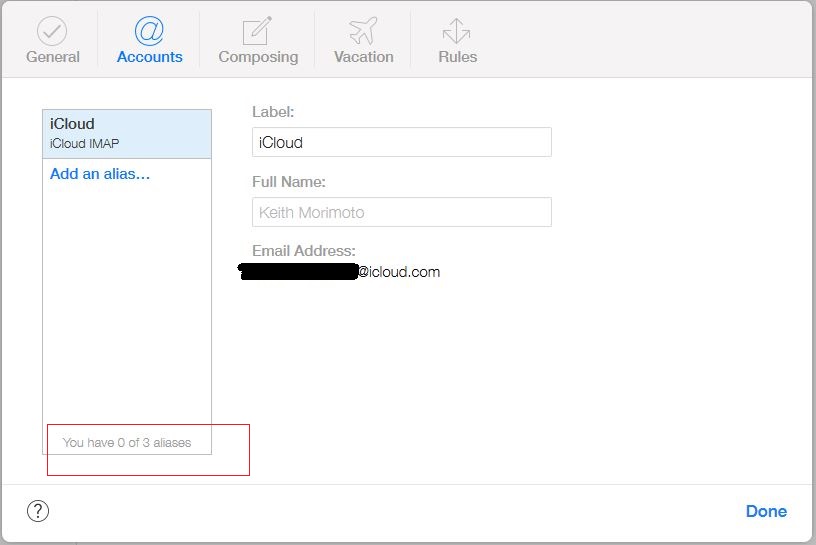Image resolution: width=816 pixels, height=545 pixels.
Task: Select the Accounts tab label
Action: pos(150,57)
